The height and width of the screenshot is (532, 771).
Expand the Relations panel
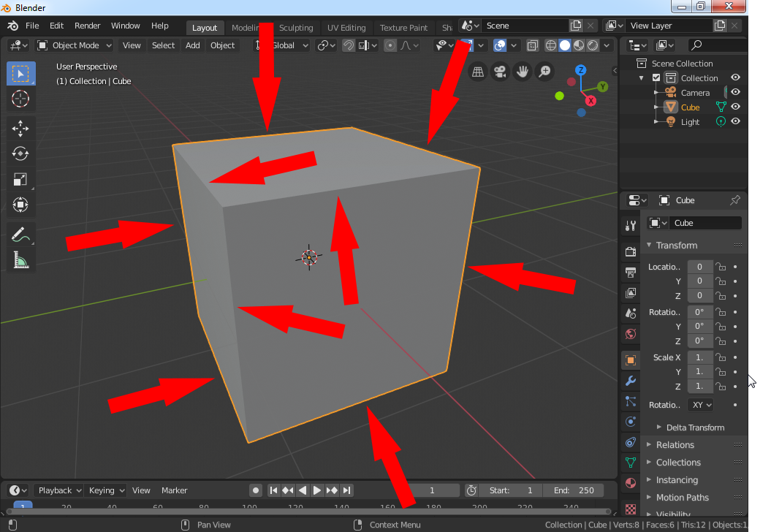click(675, 445)
